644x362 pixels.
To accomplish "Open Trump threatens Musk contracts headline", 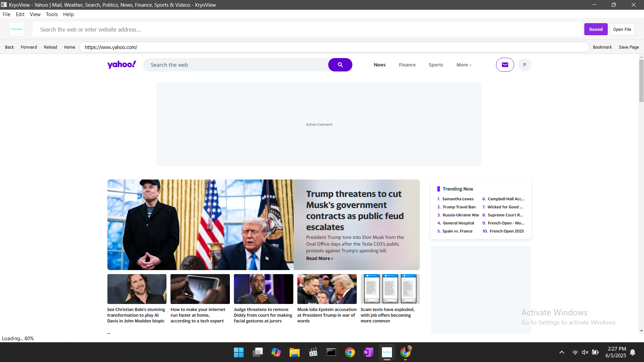I will (x=355, y=210).
